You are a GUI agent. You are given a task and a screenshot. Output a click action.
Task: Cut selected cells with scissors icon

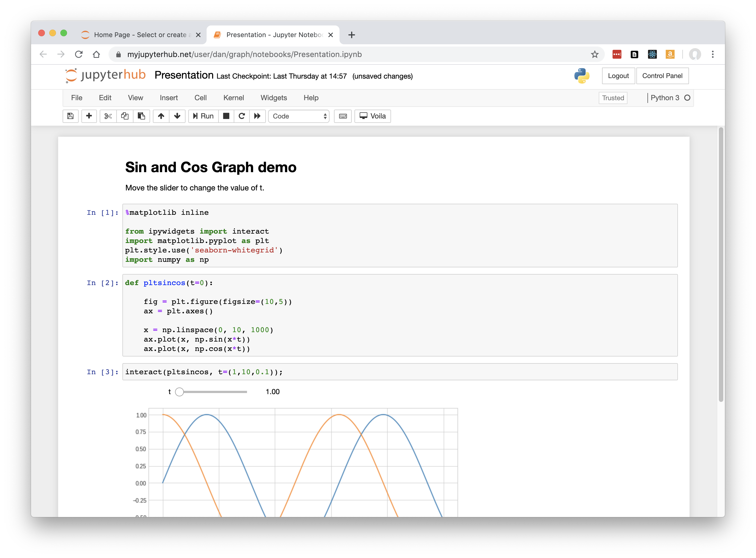pos(108,116)
